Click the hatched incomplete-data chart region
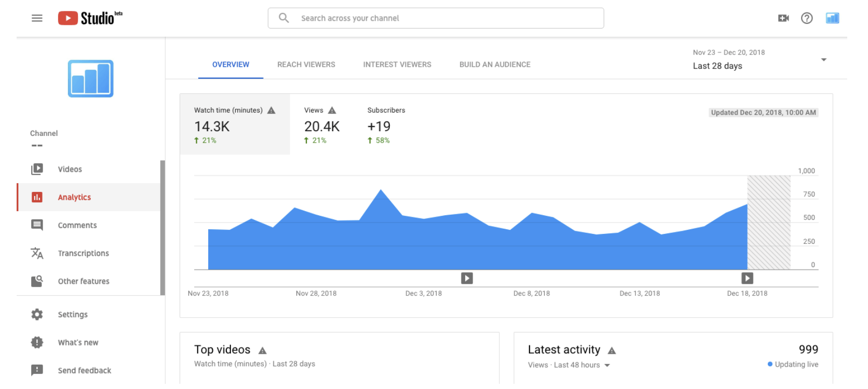 [x=769, y=223]
